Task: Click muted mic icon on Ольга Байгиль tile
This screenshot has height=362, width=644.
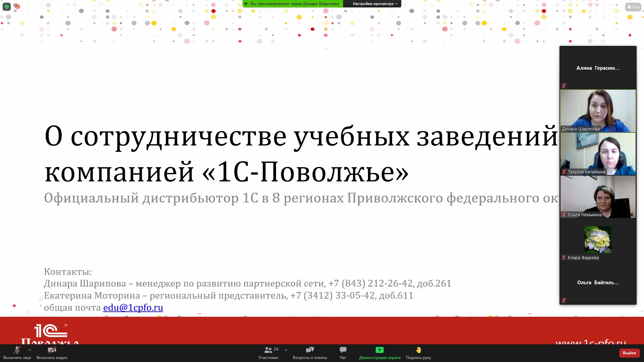Action: (x=564, y=300)
